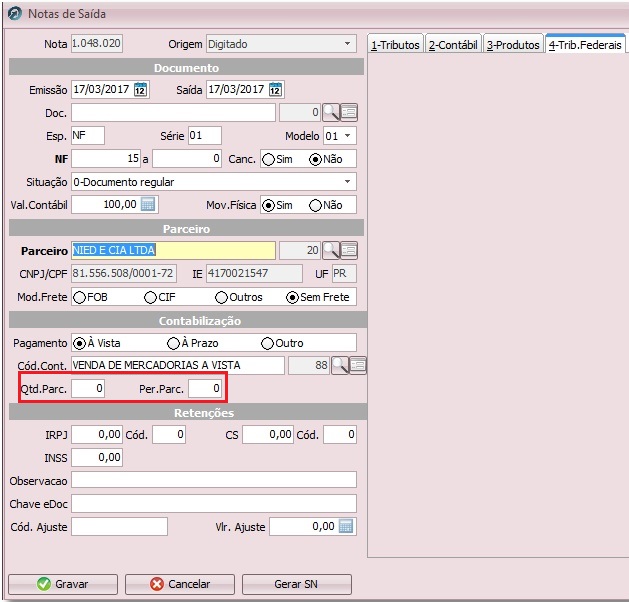Click the Série field
This screenshot has height=602, width=629.
(x=205, y=136)
